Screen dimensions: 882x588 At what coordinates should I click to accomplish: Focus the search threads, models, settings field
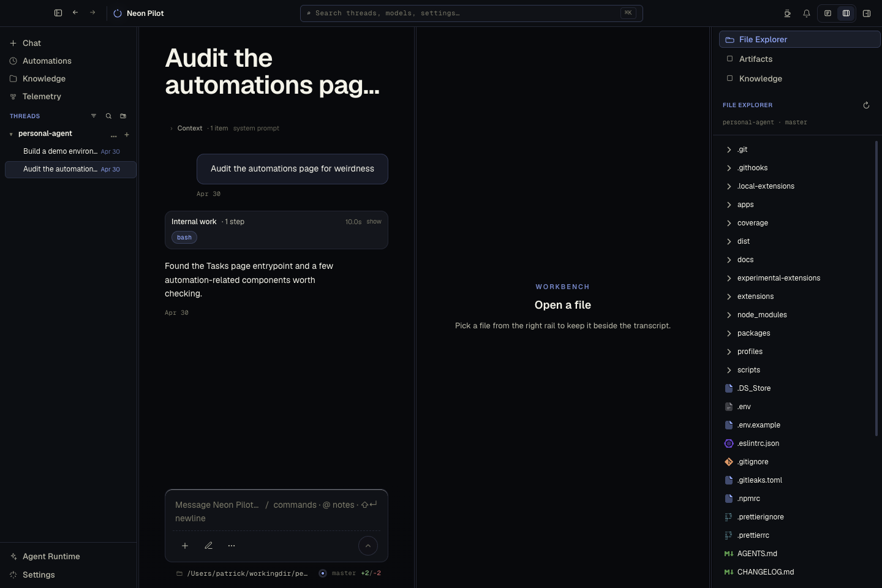[x=471, y=13]
